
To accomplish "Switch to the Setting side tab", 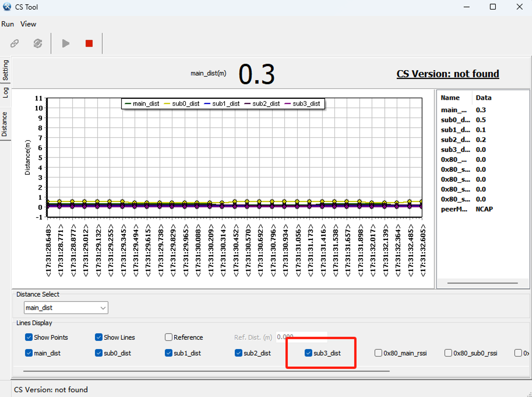I will click(x=5, y=70).
